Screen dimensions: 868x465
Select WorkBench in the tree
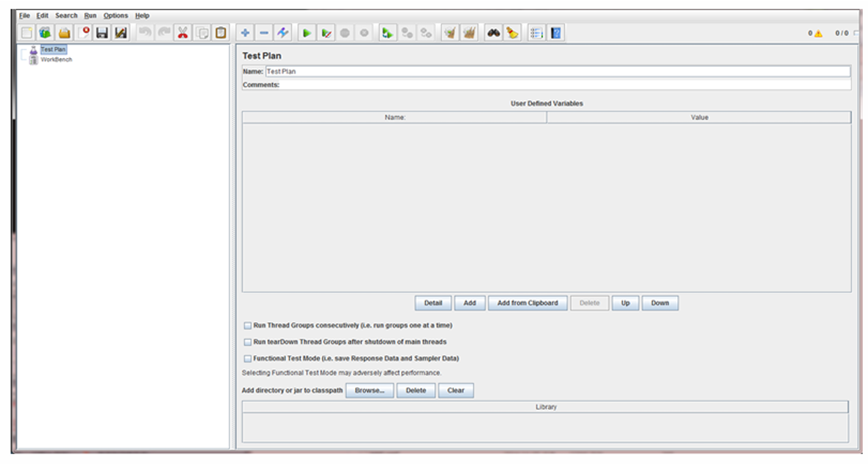tap(57, 60)
